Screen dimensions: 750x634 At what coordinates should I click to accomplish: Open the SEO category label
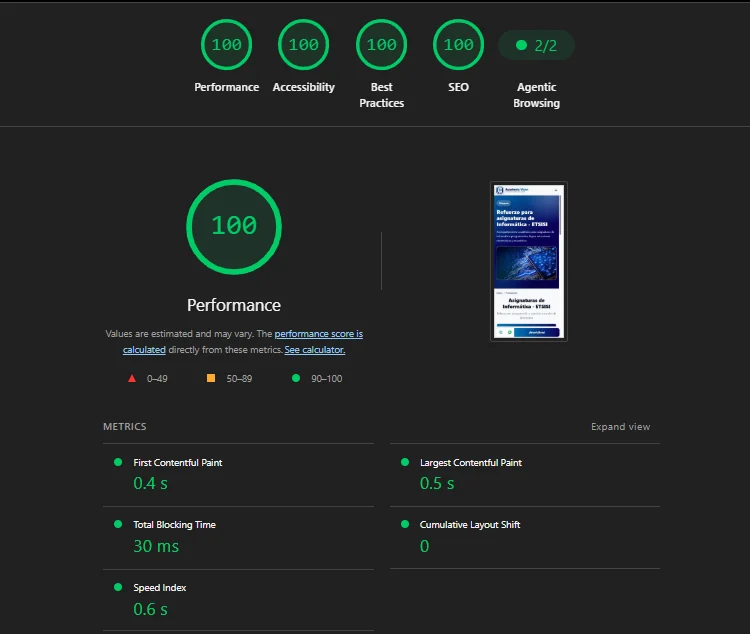(458, 87)
